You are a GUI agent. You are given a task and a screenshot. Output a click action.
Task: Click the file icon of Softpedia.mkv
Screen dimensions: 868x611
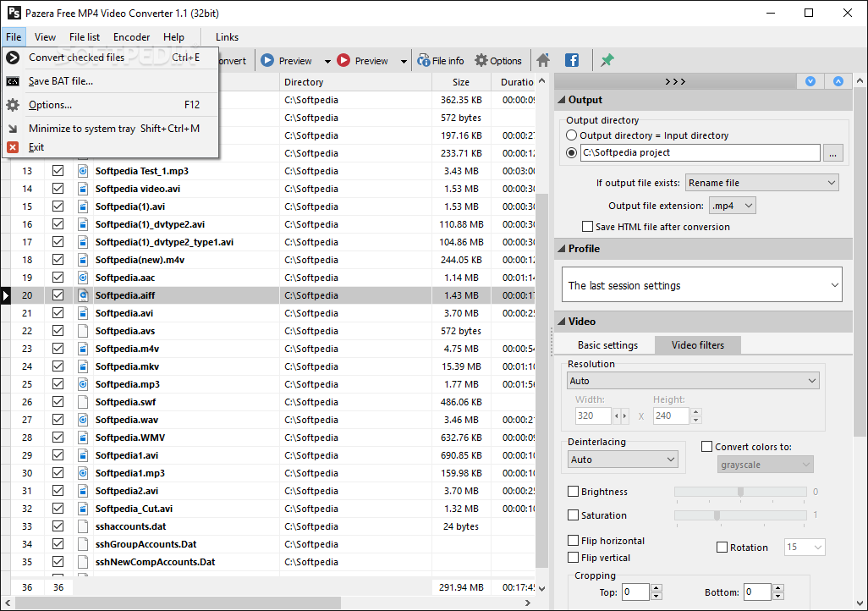coord(83,366)
